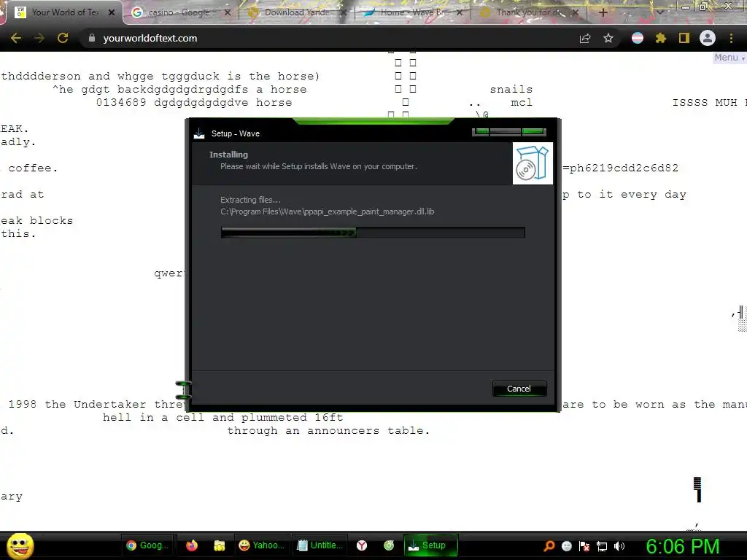View site information lock icon
747x560 pixels.
point(92,38)
